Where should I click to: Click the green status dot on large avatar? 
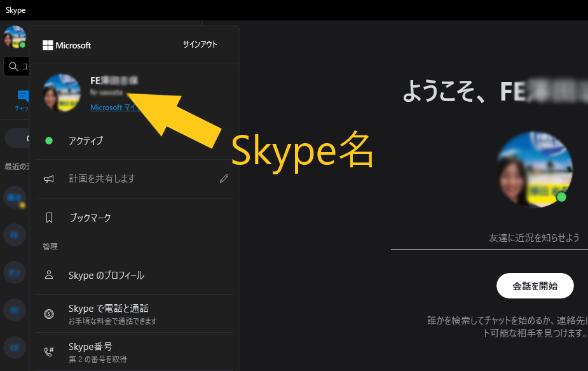[561, 197]
